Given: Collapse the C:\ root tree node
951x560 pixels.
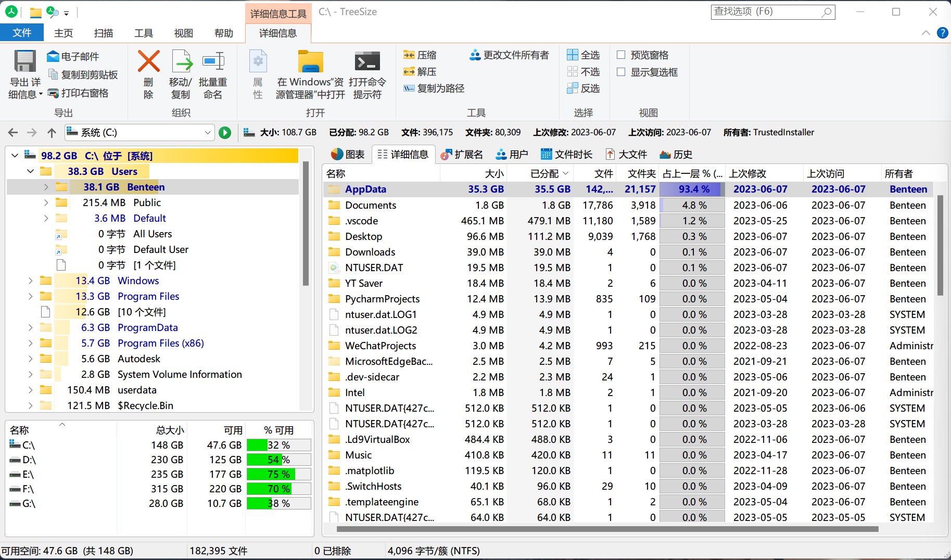Looking at the screenshot, I should pyautogui.click(x=15, y=155).
